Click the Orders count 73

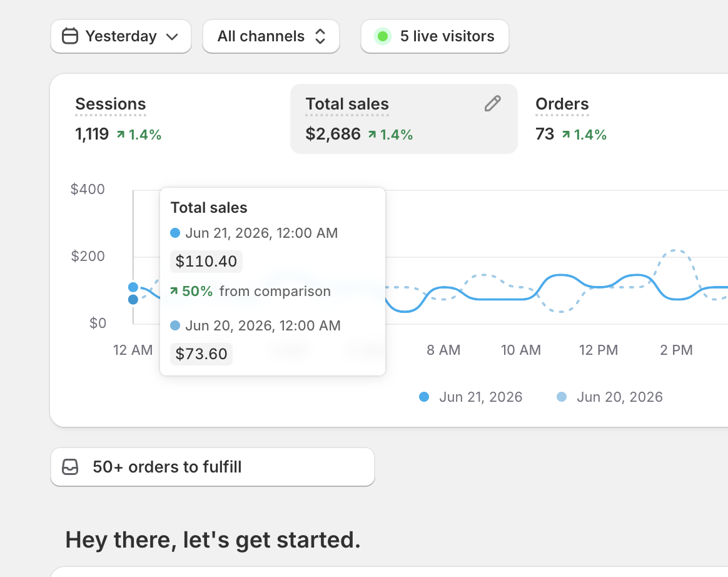(x=545, y=135)
